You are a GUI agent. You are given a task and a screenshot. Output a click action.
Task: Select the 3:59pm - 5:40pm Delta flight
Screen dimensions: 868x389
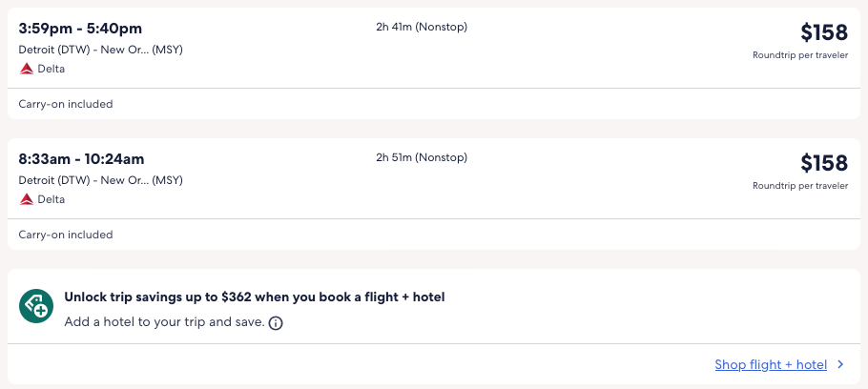[x=81, y=28]
